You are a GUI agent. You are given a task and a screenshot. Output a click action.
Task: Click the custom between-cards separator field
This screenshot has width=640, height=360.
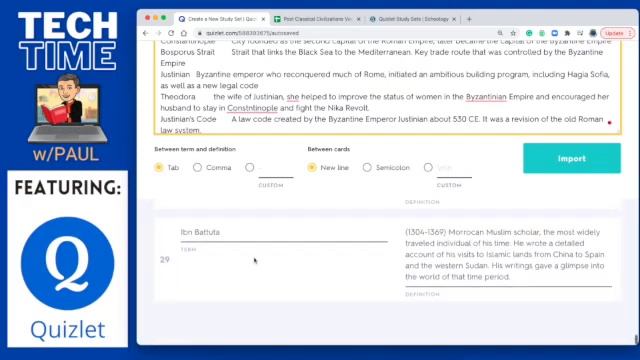coord(454,169)
